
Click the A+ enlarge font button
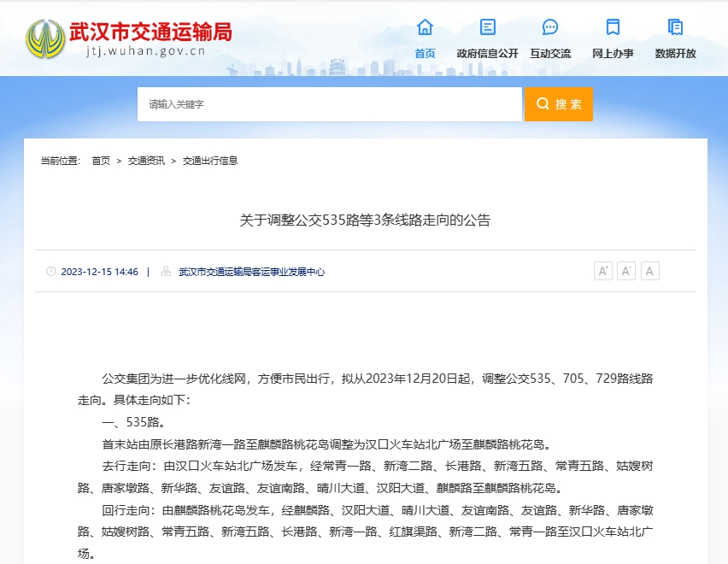click(603, 270)
